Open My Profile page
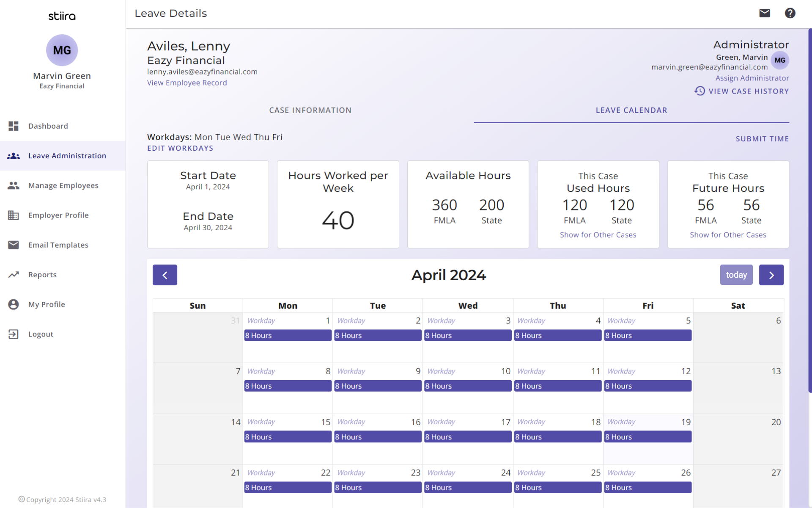This screenshot has width=812, height=508. pos(47,304)
